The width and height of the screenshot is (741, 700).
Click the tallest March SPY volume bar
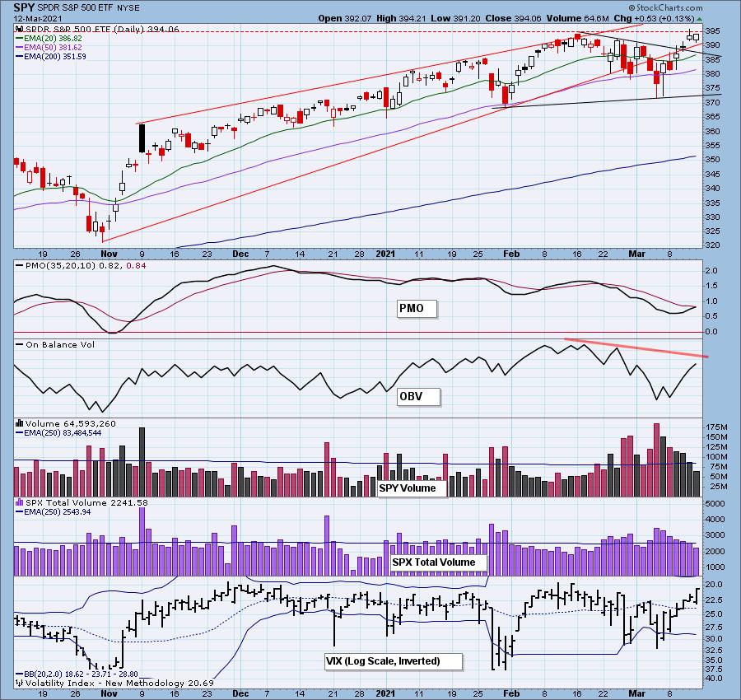click(x=656, y=460)
